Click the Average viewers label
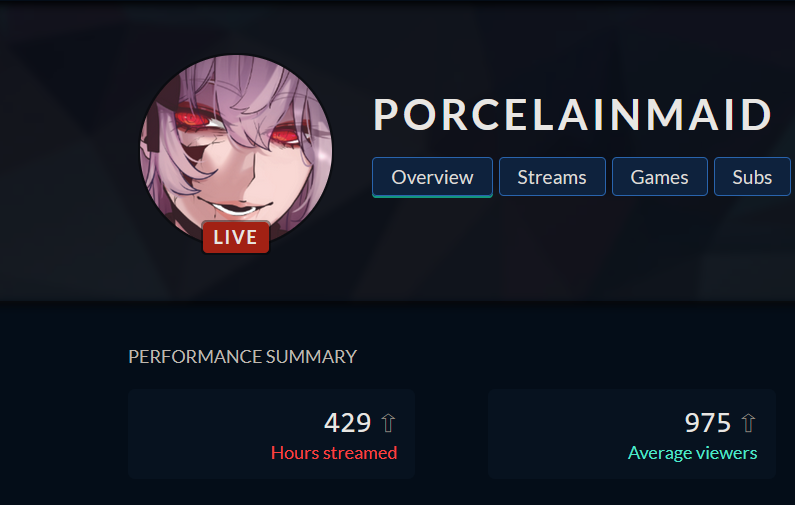 tap(693, 453)
